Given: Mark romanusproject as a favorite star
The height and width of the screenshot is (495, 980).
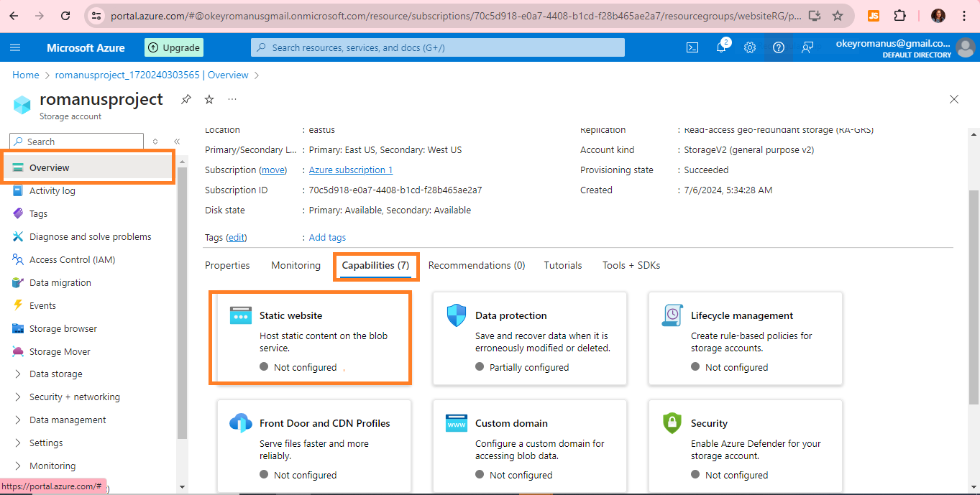Looking at the screenshot, I should tap(209, 99).
